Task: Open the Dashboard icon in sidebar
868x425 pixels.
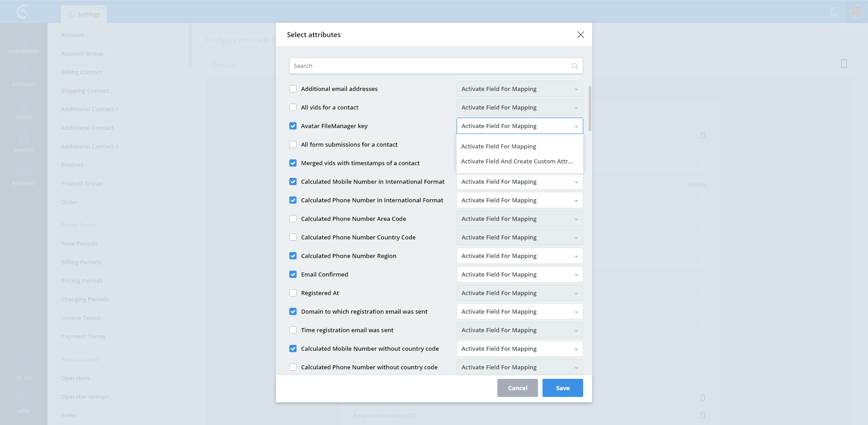Action: coord(24,40)
